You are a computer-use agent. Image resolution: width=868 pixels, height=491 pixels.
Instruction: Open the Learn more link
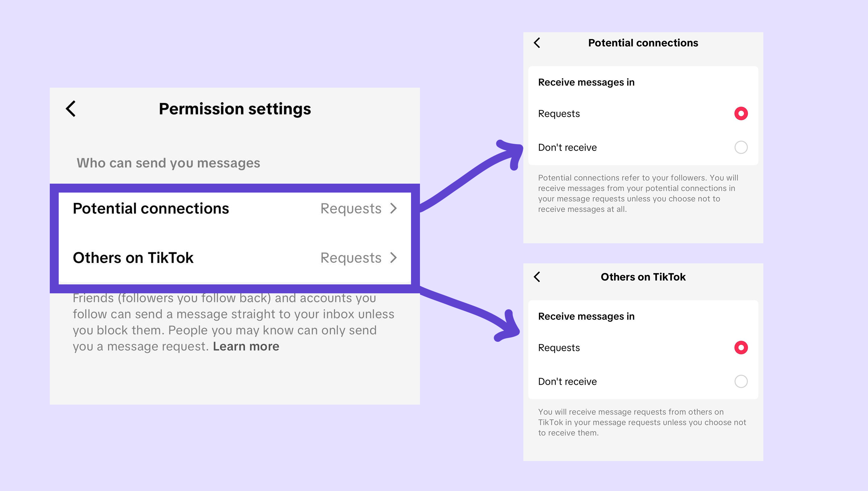tap(246, 346)
